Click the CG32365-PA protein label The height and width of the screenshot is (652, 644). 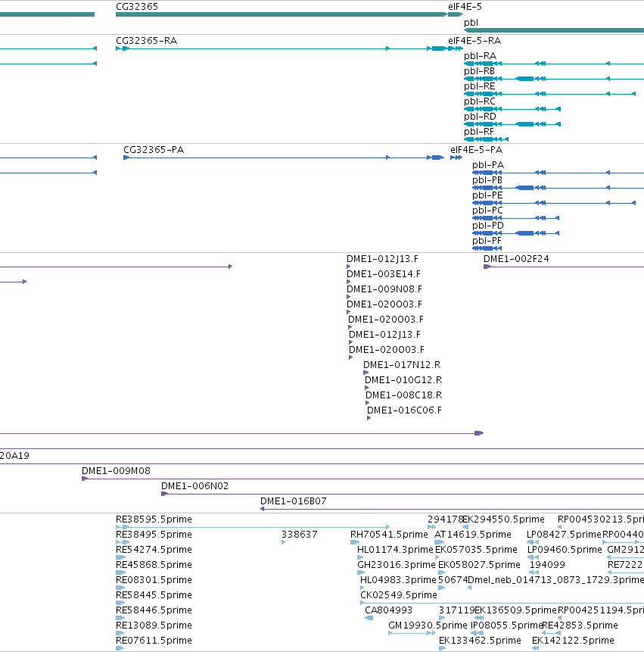pyautogui.click(x=154, y=150)
